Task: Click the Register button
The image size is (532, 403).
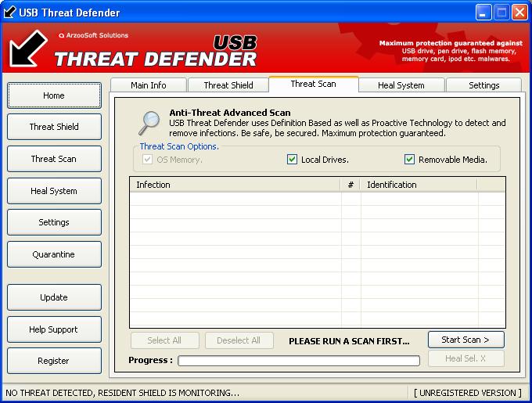Action: click(54, 361)
